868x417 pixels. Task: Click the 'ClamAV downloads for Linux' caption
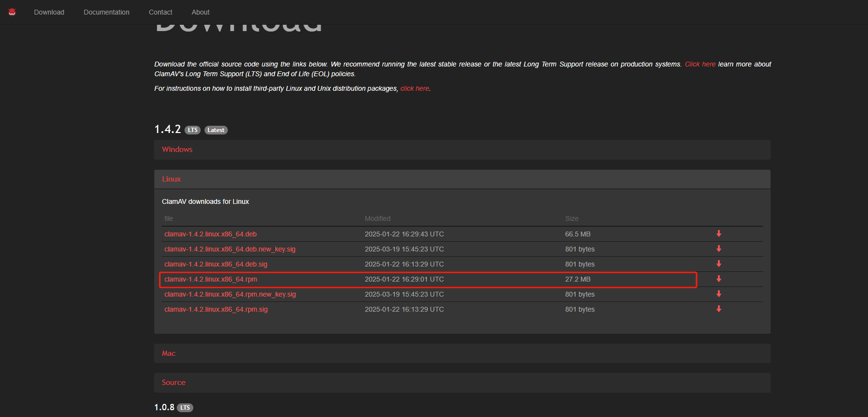click(205, 201)
